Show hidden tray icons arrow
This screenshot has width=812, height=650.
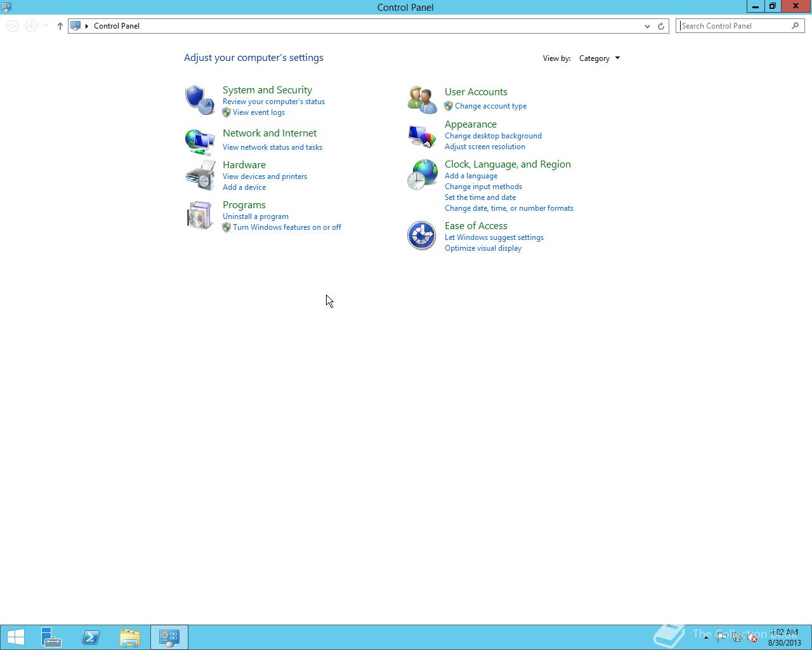[706, 637]
